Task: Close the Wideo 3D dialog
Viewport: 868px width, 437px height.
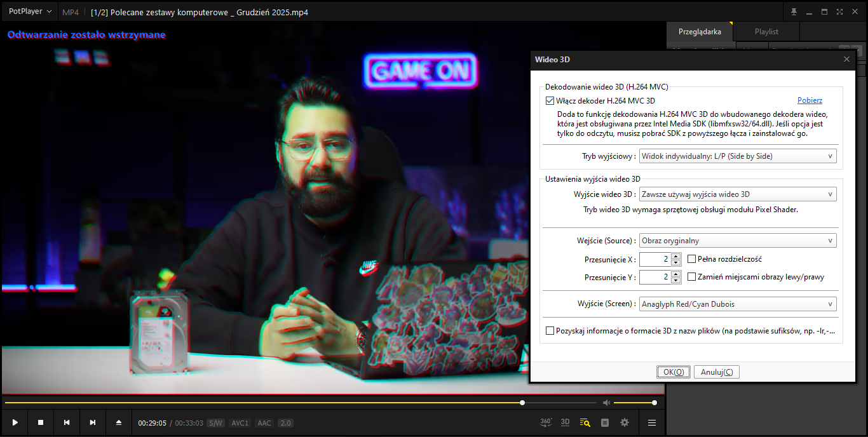Action: [x=846, y=59]
